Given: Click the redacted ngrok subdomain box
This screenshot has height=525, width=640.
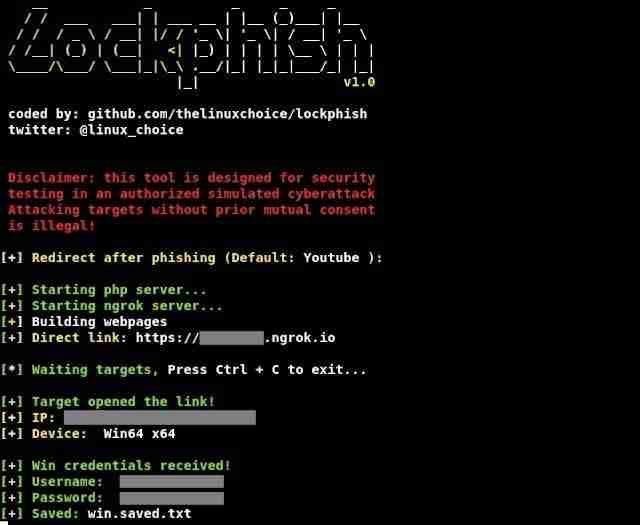Looking at the screenshot, I should click(x=231, y=338).
